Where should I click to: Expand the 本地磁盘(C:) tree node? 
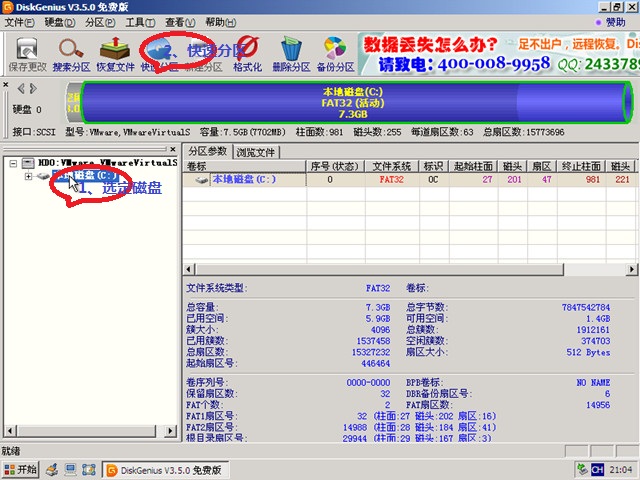point(28,176)
